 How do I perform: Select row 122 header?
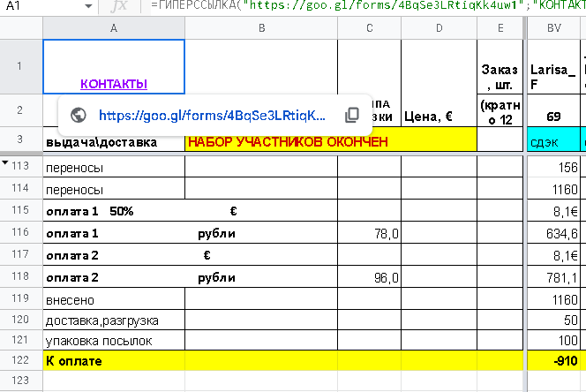tap(20, 361)
